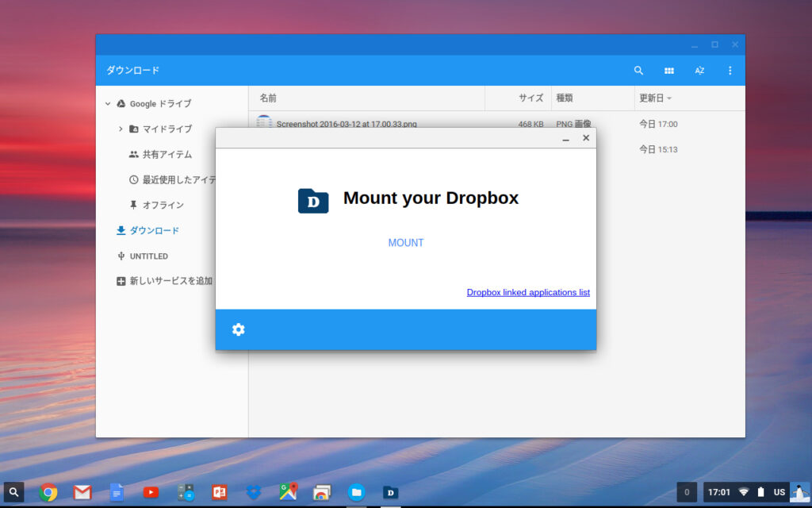Minimize the Mount your Dropbox dialog
The image size is (812, 508).
(566, 138)
